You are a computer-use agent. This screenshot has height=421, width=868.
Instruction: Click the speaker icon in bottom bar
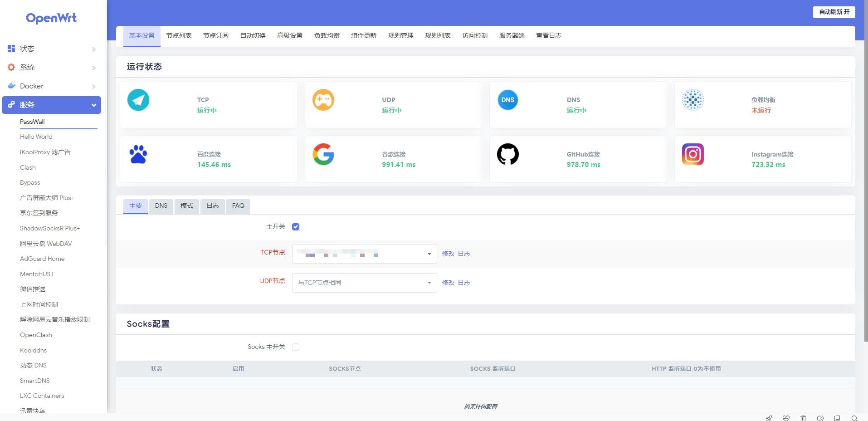pyautogui.click(x=820, y=418)
